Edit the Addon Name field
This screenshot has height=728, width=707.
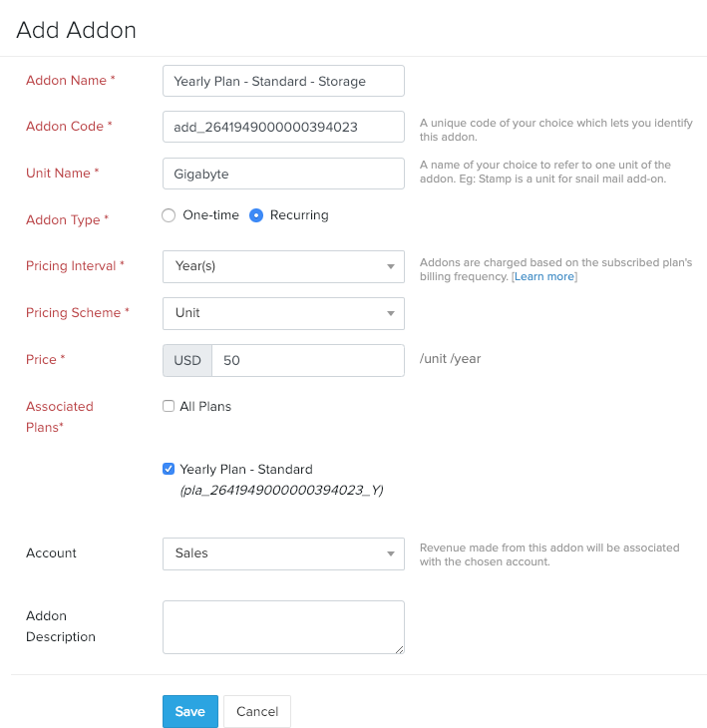(x=283, y=81)
